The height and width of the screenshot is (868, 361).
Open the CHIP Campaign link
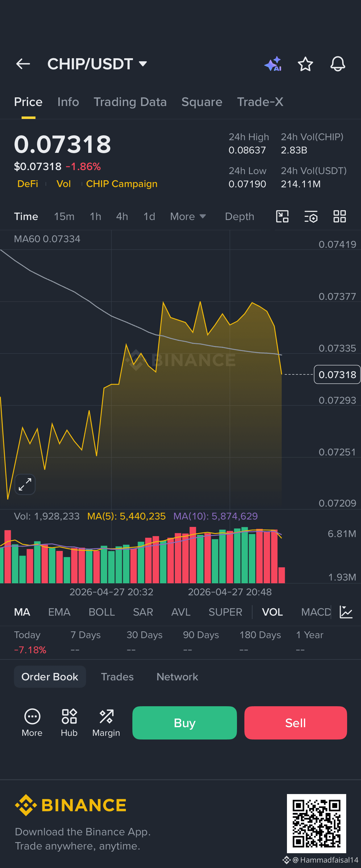tap(122, 184)
